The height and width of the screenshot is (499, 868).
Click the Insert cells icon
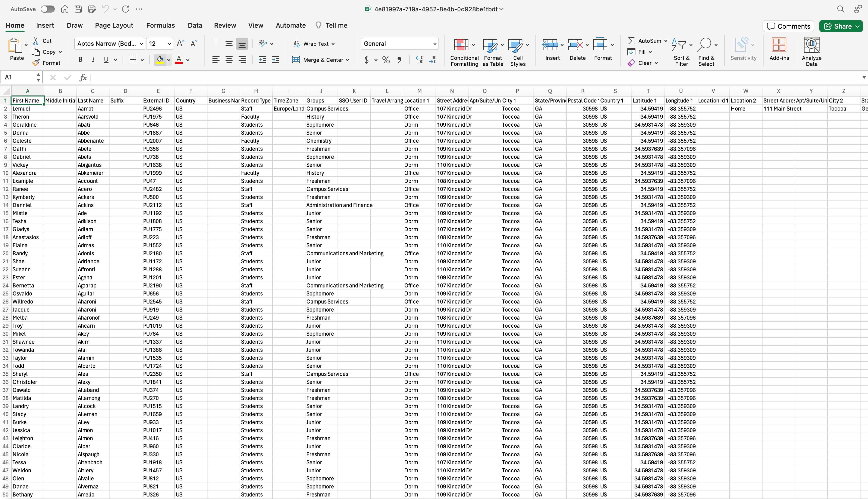point(550,44)
